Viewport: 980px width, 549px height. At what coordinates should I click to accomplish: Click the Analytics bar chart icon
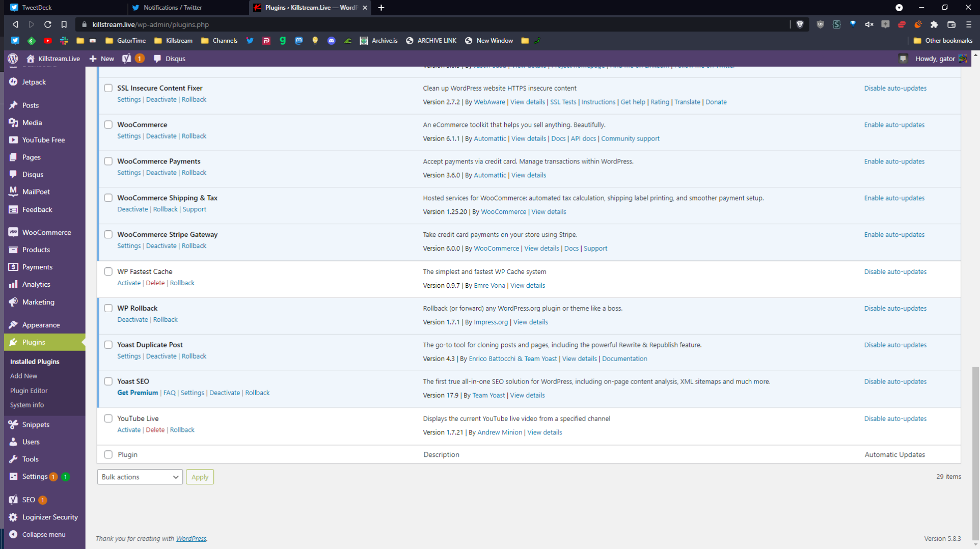(x=13, y=284)
